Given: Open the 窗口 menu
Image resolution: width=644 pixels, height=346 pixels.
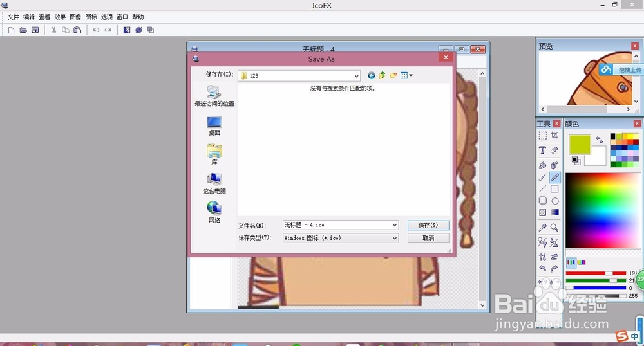Looking at the screenshot, I should tap(122, 17).
